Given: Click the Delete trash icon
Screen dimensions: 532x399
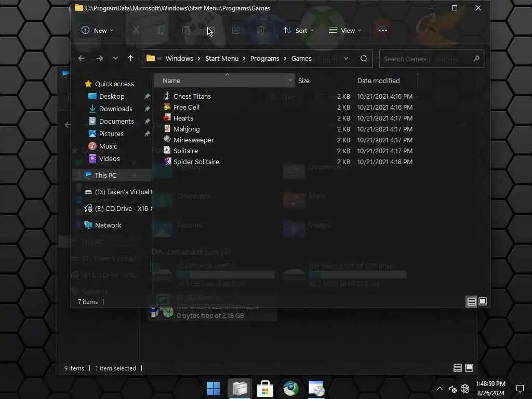Looking at the screenshot, I should point(261,31).
